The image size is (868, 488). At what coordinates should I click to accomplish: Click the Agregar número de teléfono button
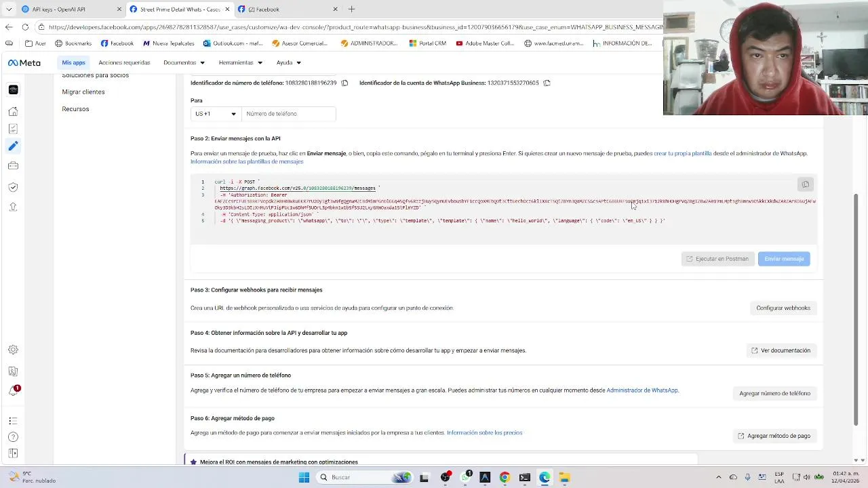click(x=774, y=393)
